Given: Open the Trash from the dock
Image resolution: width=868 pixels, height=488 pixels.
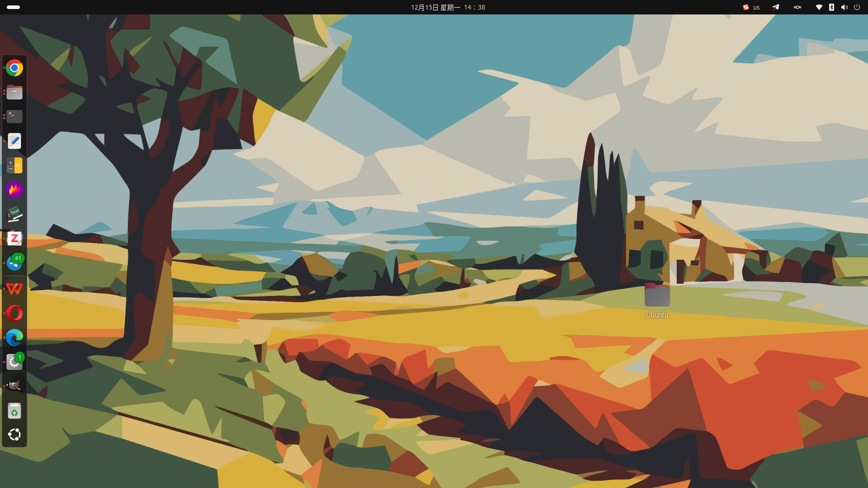Looking at the screenshot, I should click(14, 411).
